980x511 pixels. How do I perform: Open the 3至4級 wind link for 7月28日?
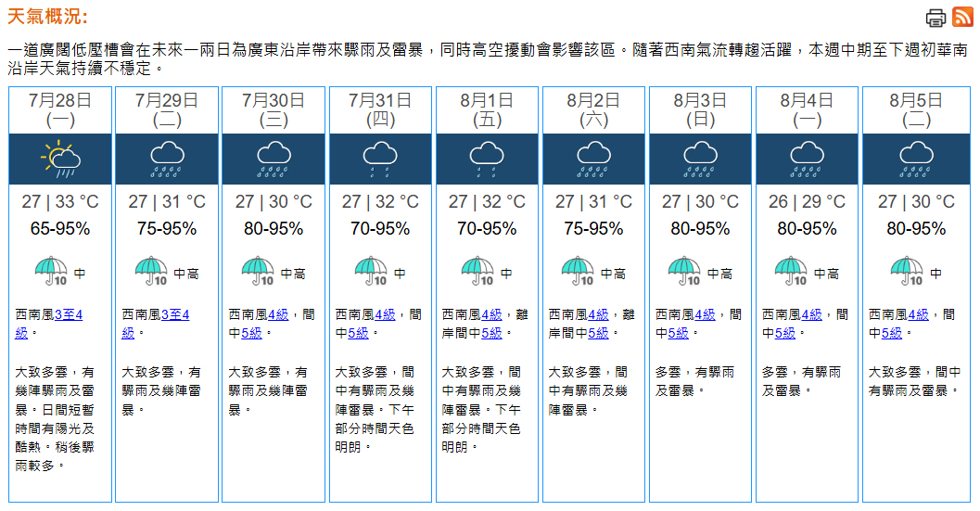(x=69, y=315)
